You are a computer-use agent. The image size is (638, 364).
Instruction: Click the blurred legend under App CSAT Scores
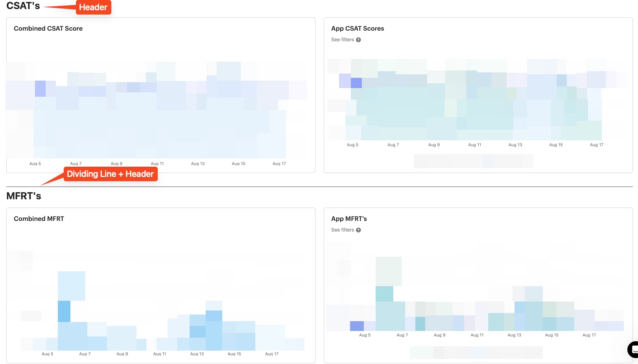(474, 161)
